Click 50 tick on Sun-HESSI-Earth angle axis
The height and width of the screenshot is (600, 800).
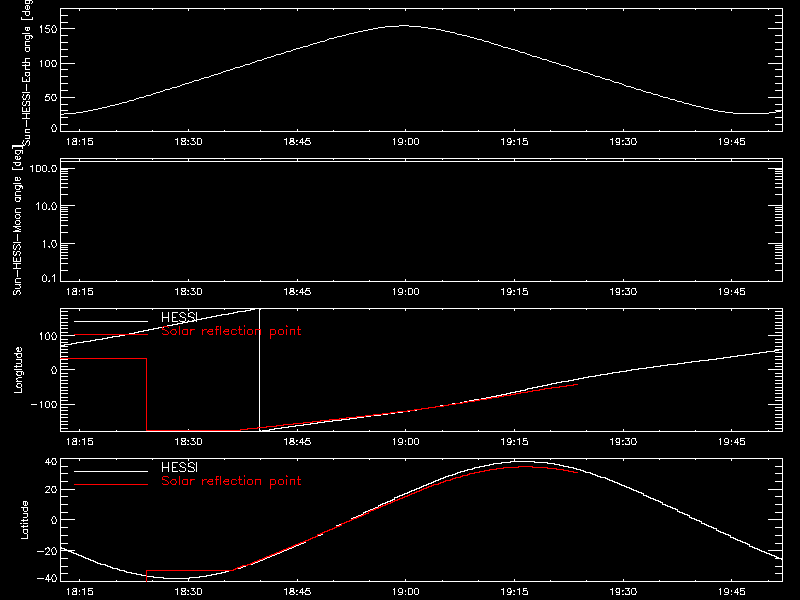coord(51,97)
